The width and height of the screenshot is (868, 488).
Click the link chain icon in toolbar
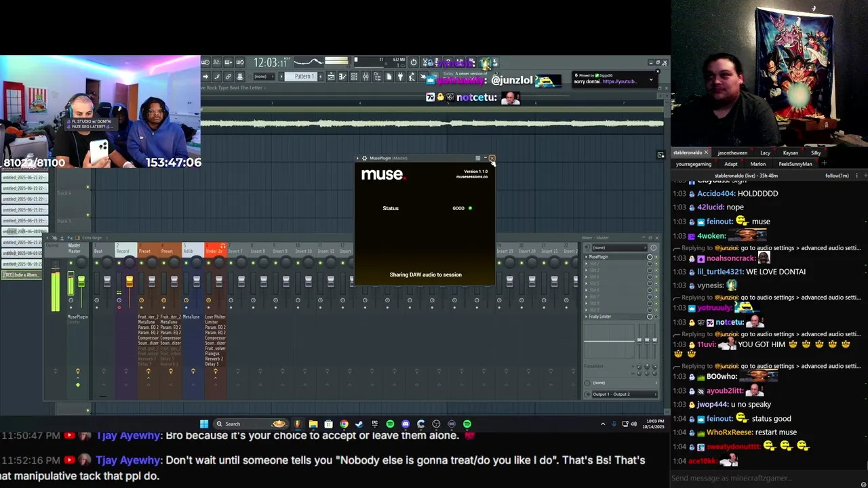(x=228, y=77)
